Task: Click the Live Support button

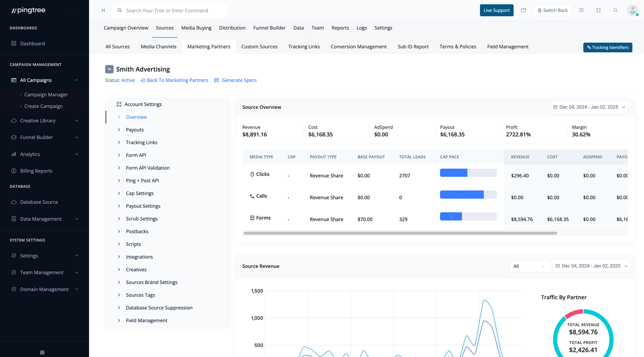Action: point(496,10)
